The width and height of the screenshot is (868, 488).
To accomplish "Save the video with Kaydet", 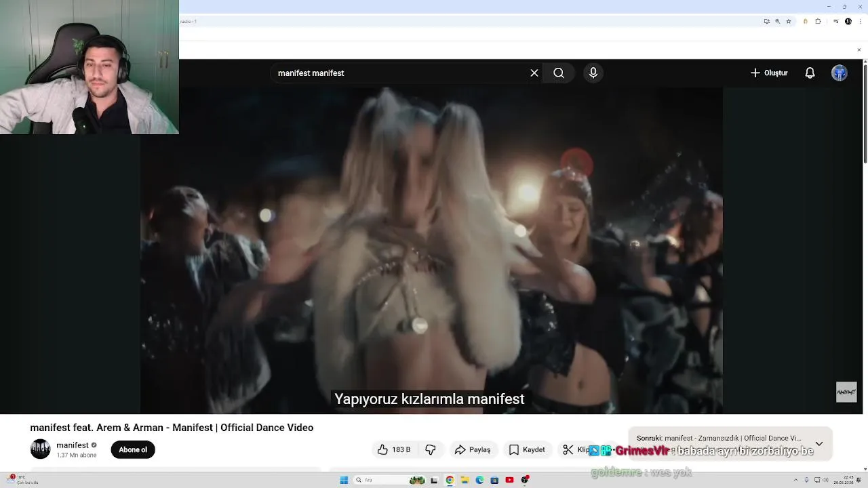I will pyautogui.click(x=527, y=449).
